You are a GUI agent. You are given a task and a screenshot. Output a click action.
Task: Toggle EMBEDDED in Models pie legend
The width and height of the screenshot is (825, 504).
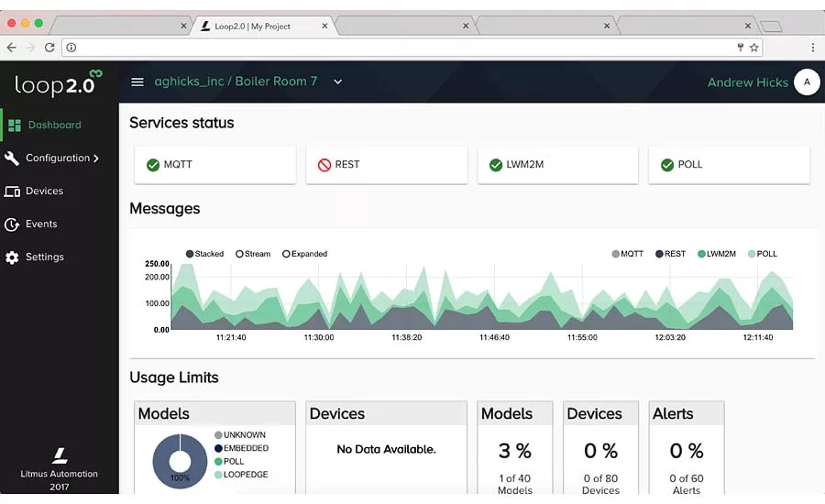pyautogui.click(x=241, y=448)
